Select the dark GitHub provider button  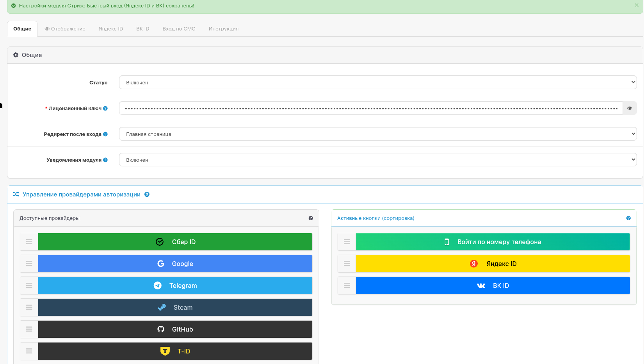[175, 329]
